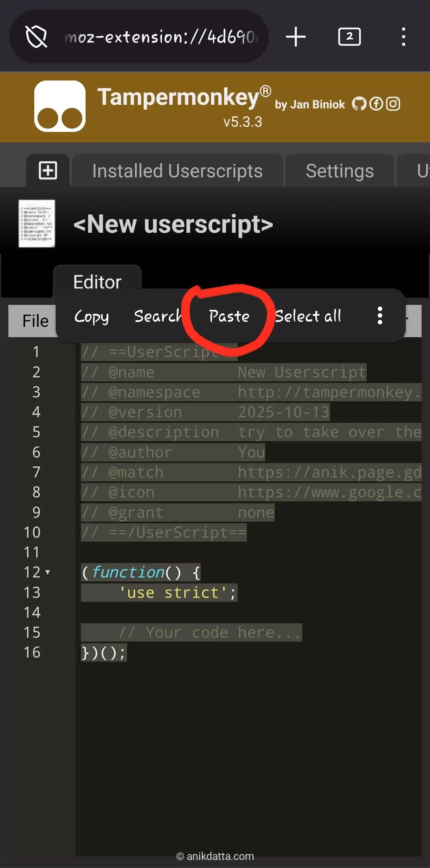Click the '// @name' line in editor

[224, 372]
